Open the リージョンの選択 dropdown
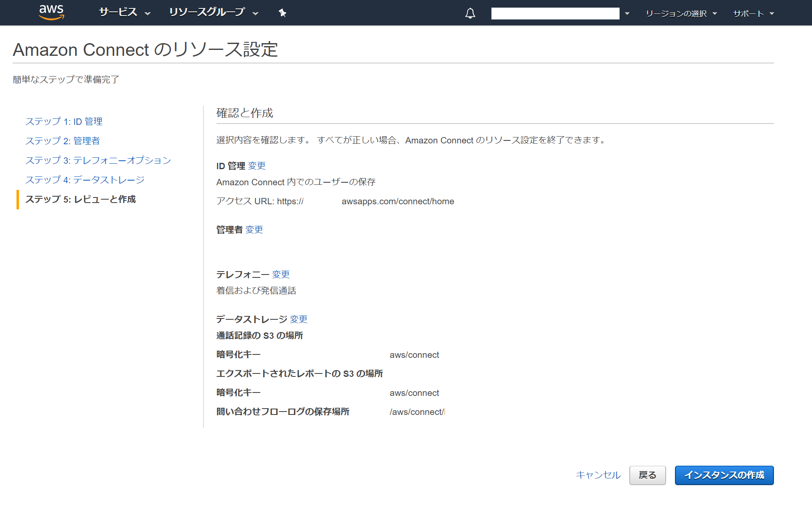 (681, 14)
